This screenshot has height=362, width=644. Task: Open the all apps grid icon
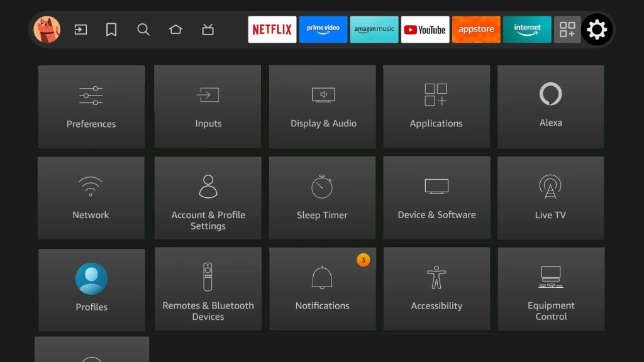(x=567, y=30)
